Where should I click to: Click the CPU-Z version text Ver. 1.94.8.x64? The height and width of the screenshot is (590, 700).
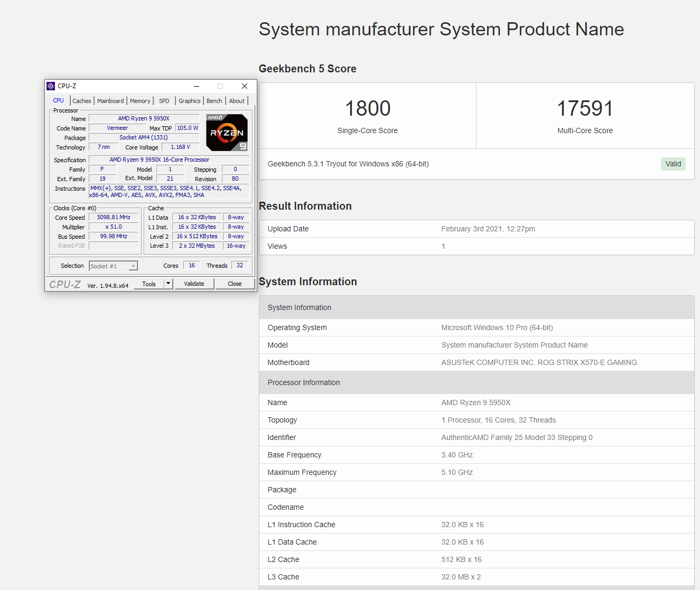click(108, 286)
